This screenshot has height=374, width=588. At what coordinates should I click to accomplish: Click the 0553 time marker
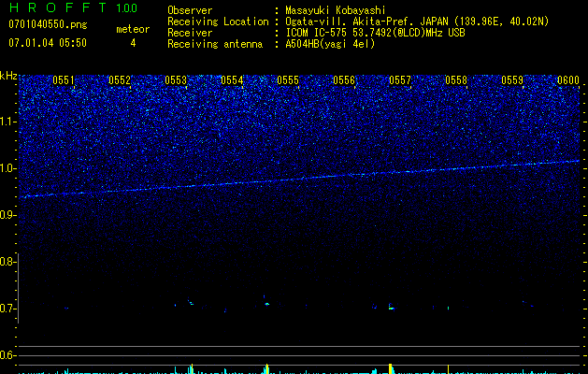176,80
